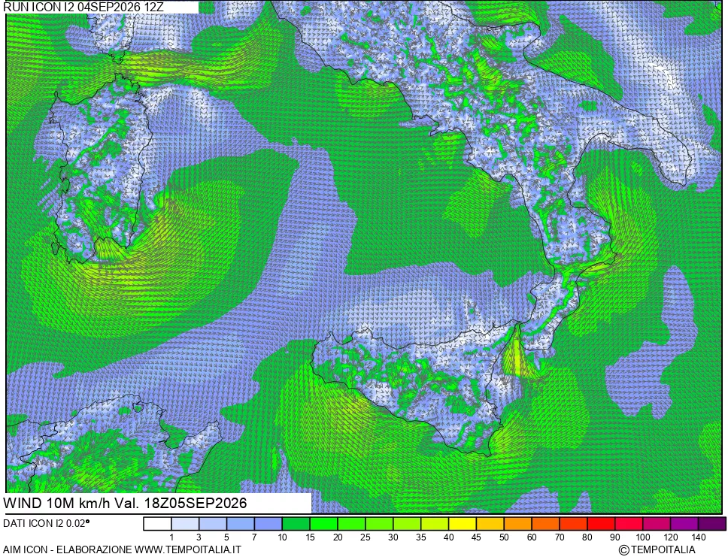Click the legend value label '140'
This screenshot has height=560, width=728.
698,537
